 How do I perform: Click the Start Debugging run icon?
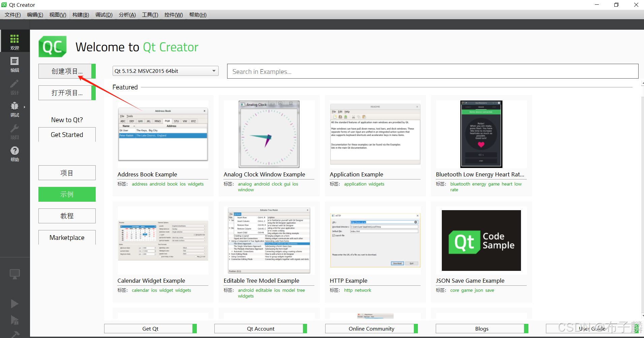(x=14, y=320)
